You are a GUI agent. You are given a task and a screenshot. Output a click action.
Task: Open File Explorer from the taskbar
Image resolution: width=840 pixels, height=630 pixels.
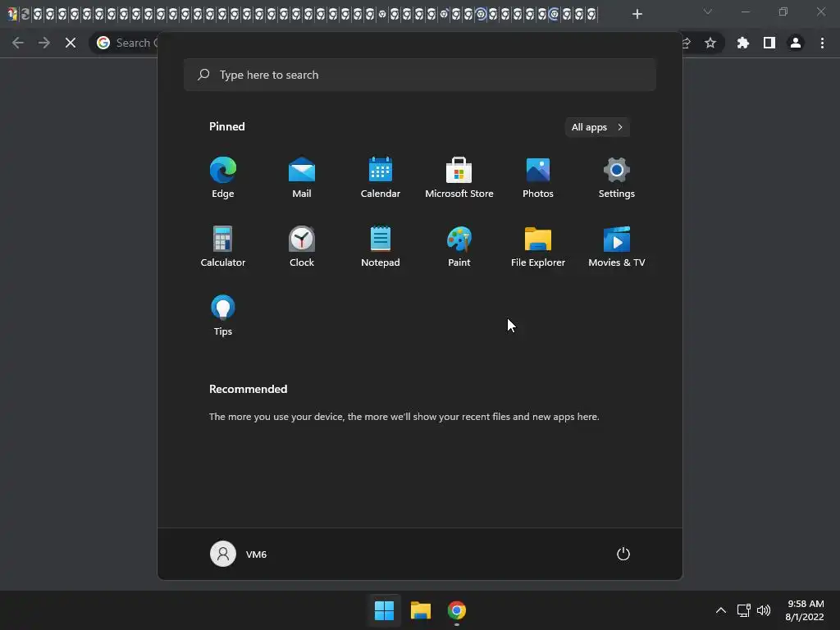coord(421,610)
